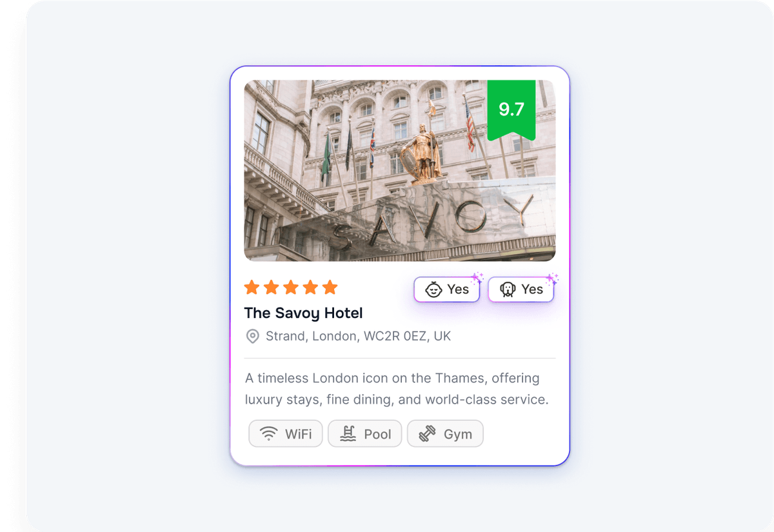Click the sparkle icon on pet-friendly badge
Screen dimensions: 774x532
(551, 279)
